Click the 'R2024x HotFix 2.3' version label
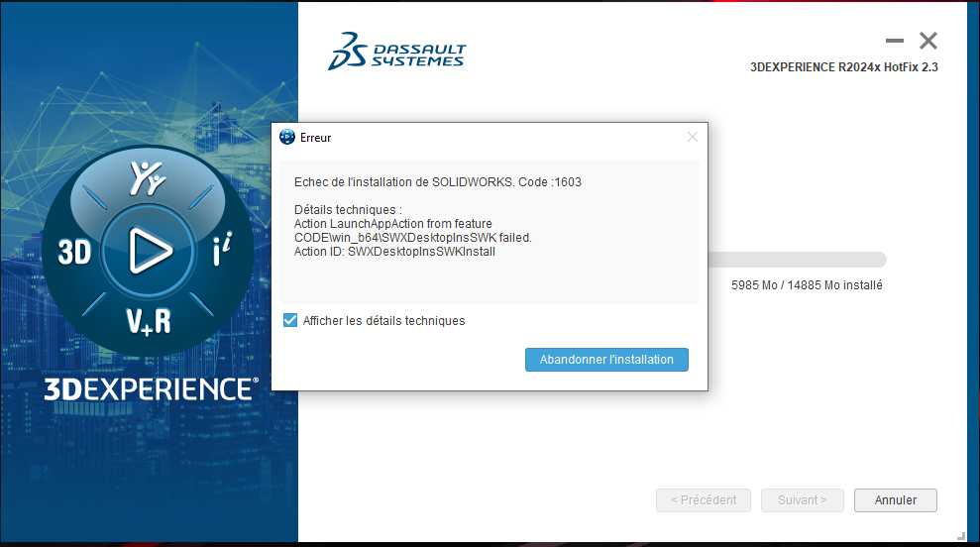The height and width of the screenshot is (547, 980). [844, 67]
